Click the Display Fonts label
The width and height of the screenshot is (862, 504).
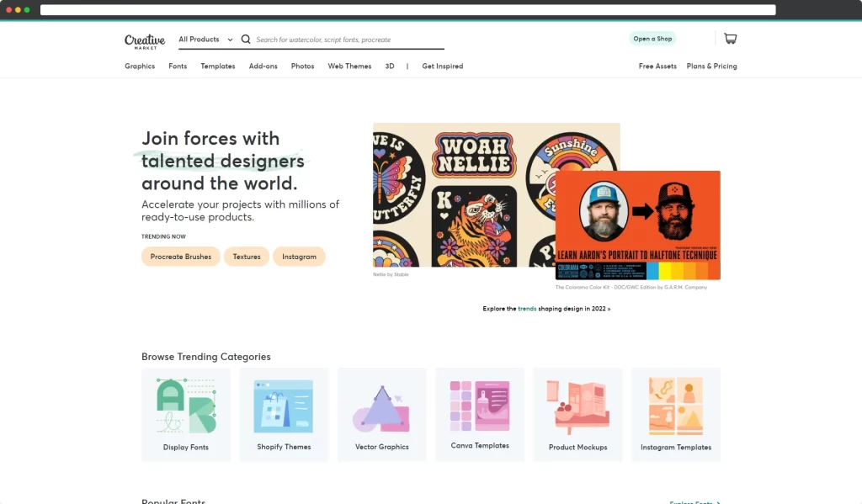[186, 448]
